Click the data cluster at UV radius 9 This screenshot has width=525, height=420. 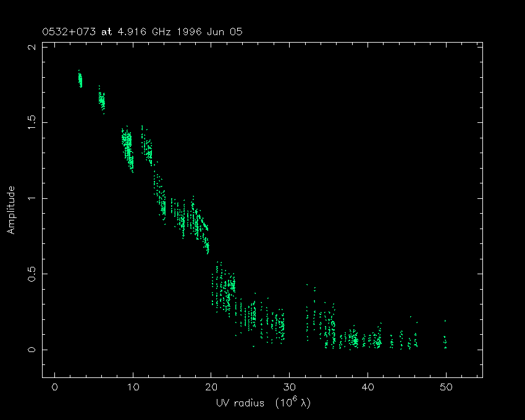pyautogui.click(x=127, y=148)
